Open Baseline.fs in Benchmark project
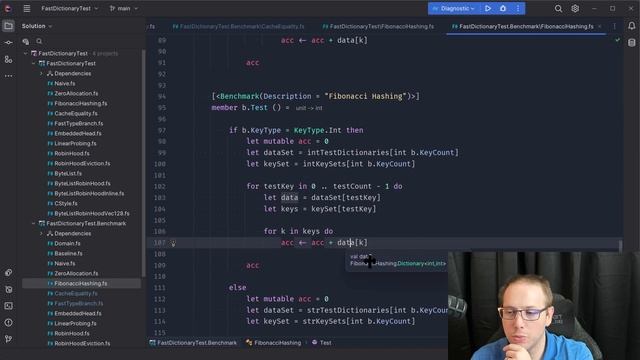The image size is (640, 360). pos(68,253)
